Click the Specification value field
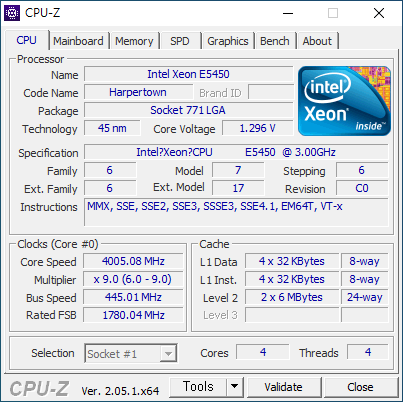This screenshot has height=402, width=403. coord(236,152)
